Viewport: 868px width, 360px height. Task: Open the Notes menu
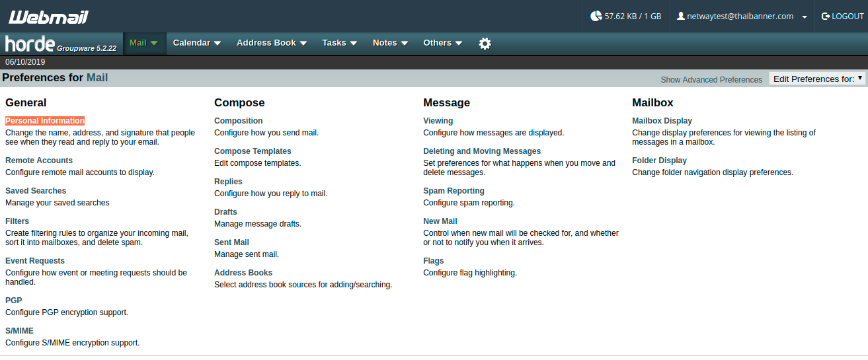click(389, 43)
